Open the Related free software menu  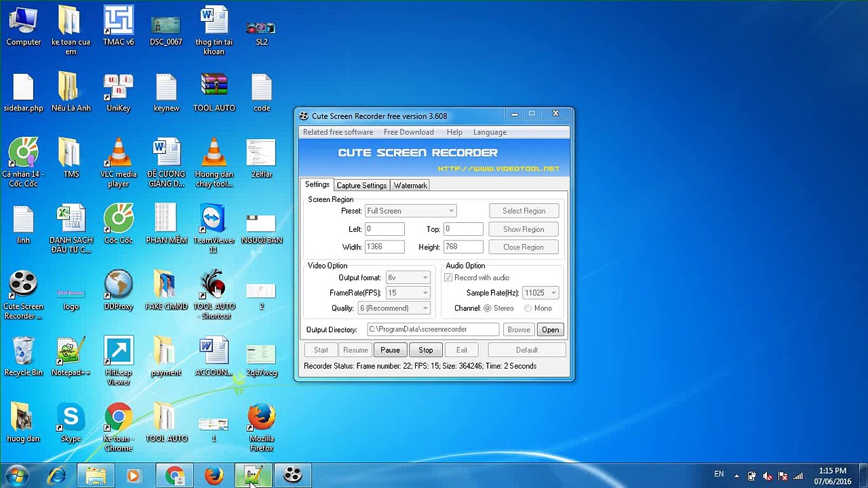coord(338,132)
